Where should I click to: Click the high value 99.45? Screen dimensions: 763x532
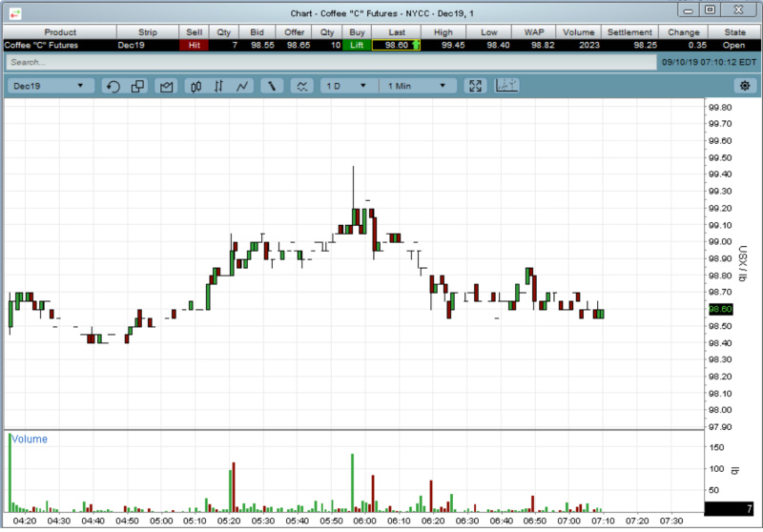point(453,45)
